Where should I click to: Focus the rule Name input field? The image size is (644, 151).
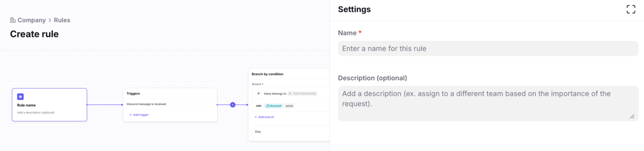click(488, 49)
